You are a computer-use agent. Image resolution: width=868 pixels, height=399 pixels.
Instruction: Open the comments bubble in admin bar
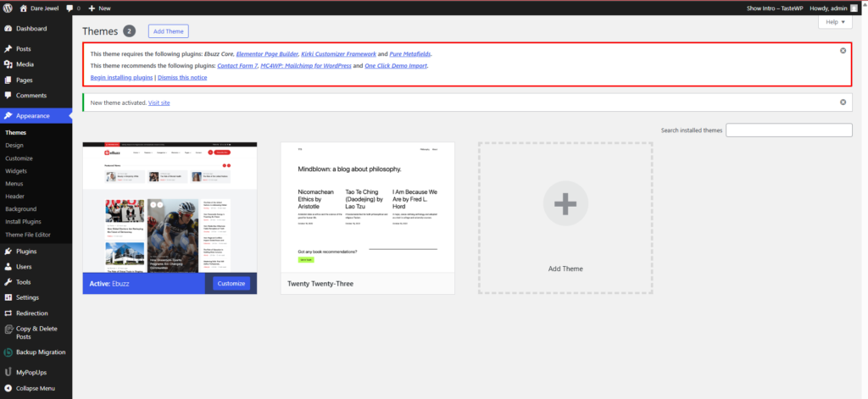coord(72,8)
